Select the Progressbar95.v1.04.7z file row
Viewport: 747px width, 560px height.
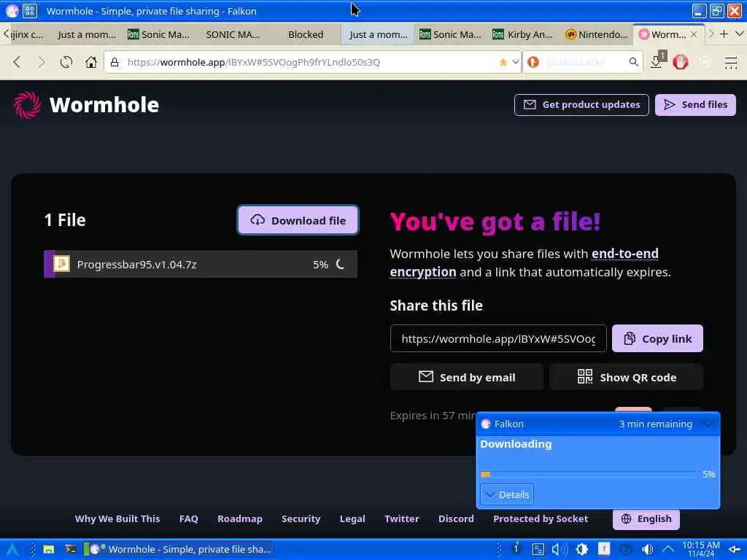pyautogui.click(x=200, y=264)
